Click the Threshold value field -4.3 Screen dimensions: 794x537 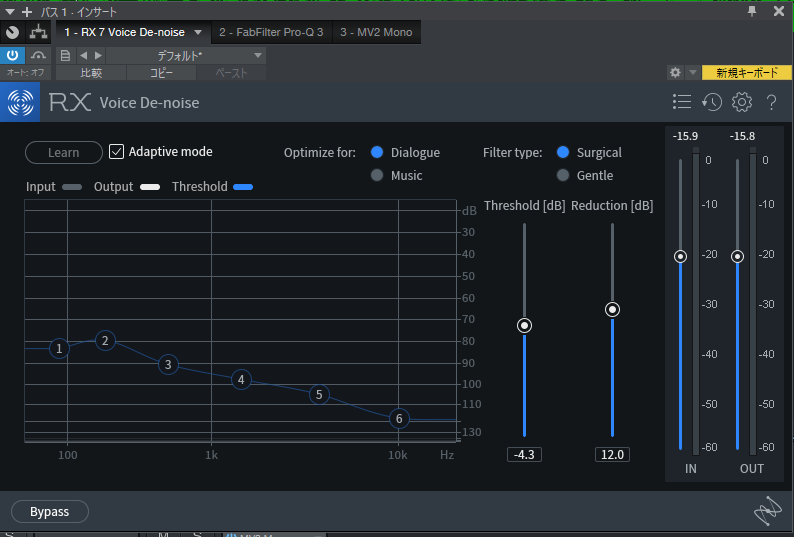pyautogui.click(x=524, y=454)
